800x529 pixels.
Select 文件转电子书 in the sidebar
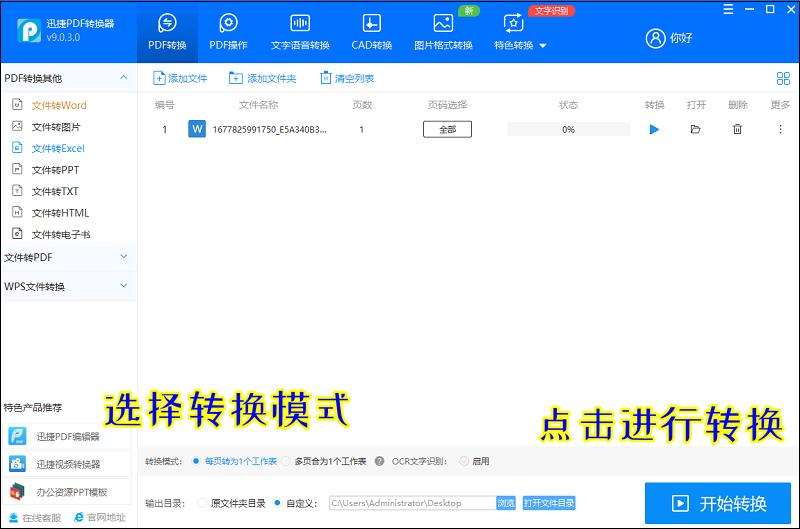tap(61, 234)
